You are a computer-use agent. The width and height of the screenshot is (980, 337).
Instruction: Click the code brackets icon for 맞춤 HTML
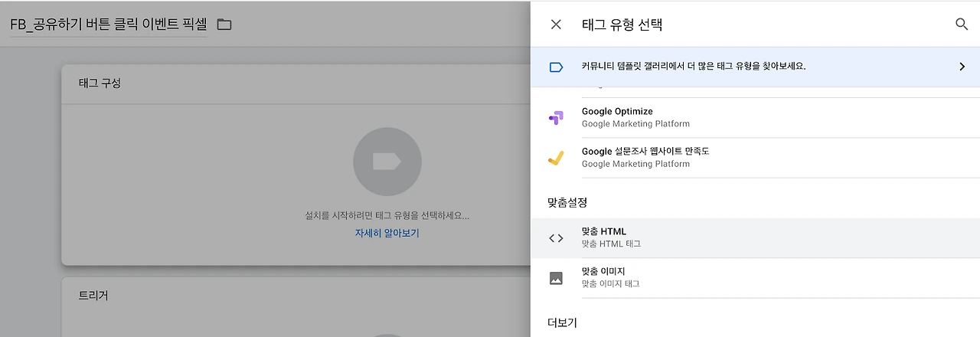point(556,238)
